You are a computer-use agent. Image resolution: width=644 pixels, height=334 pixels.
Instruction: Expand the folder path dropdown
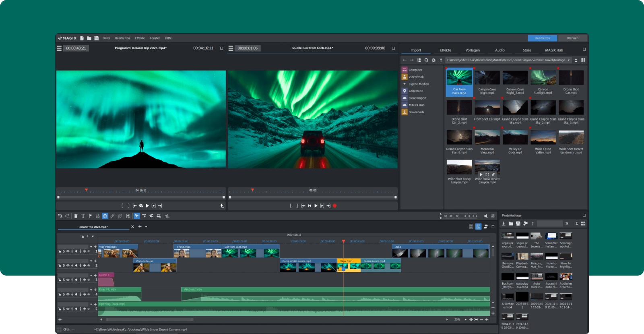coord(569,60)
